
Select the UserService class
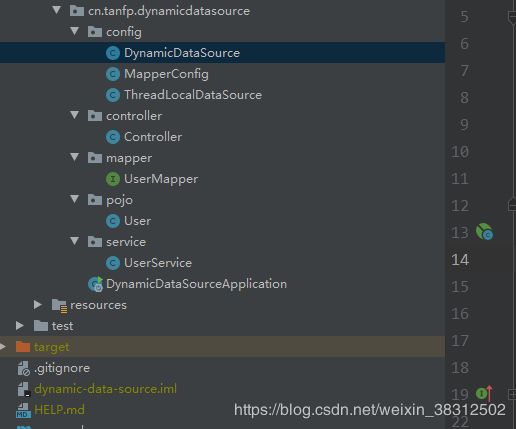158,263
